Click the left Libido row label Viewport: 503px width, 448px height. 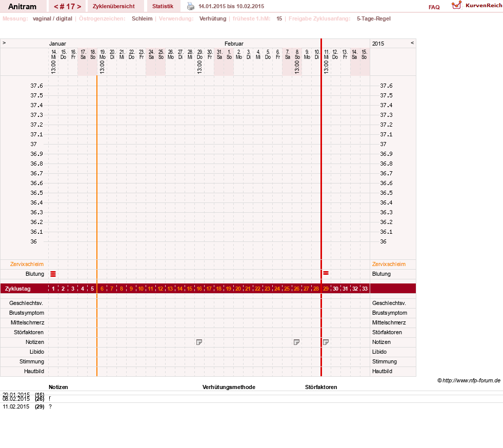click(x=37, y=352)
